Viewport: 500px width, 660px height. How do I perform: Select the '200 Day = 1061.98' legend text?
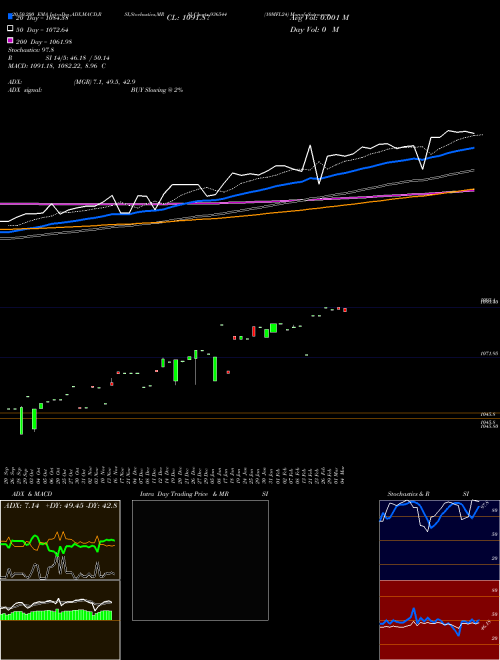44,42
